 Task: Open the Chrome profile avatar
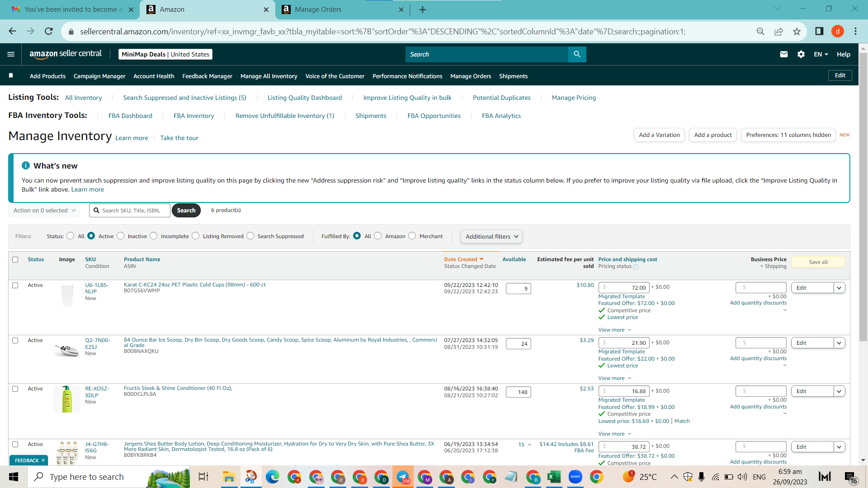(x=838, y=31)
